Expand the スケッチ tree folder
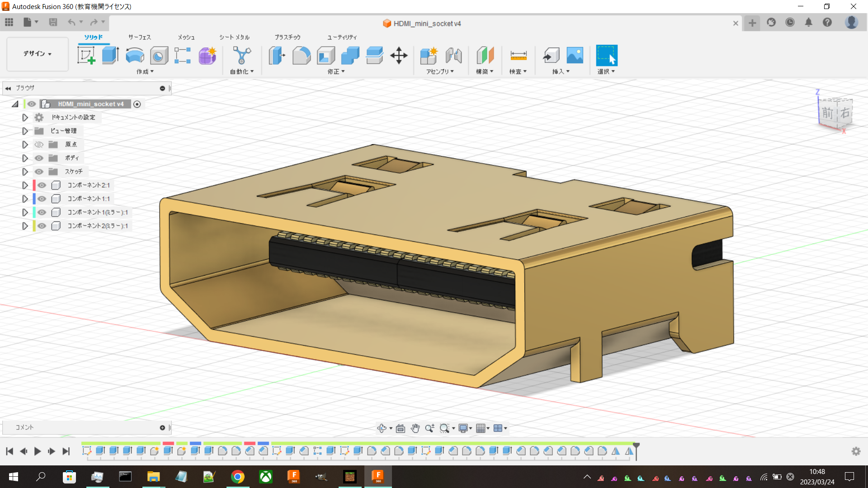This screenshot has height=488, width=868. pos(25,172)
